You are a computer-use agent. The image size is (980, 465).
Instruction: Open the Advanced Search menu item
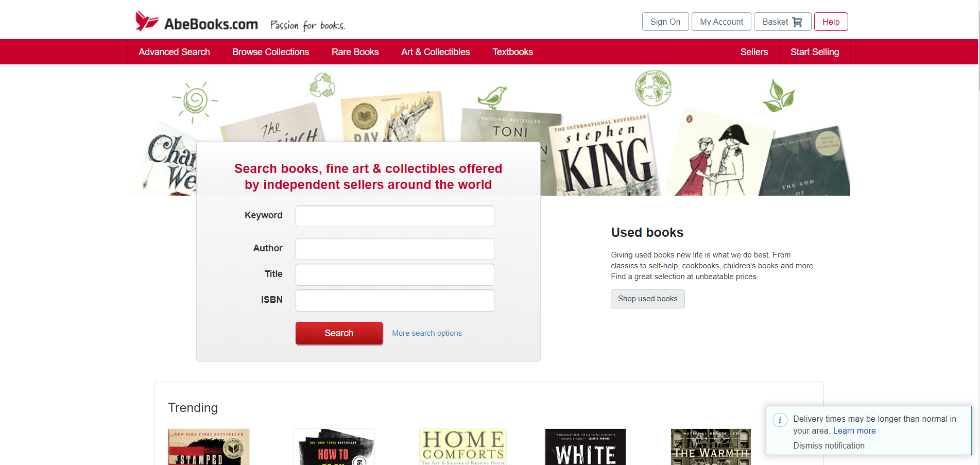click(174, 52)
